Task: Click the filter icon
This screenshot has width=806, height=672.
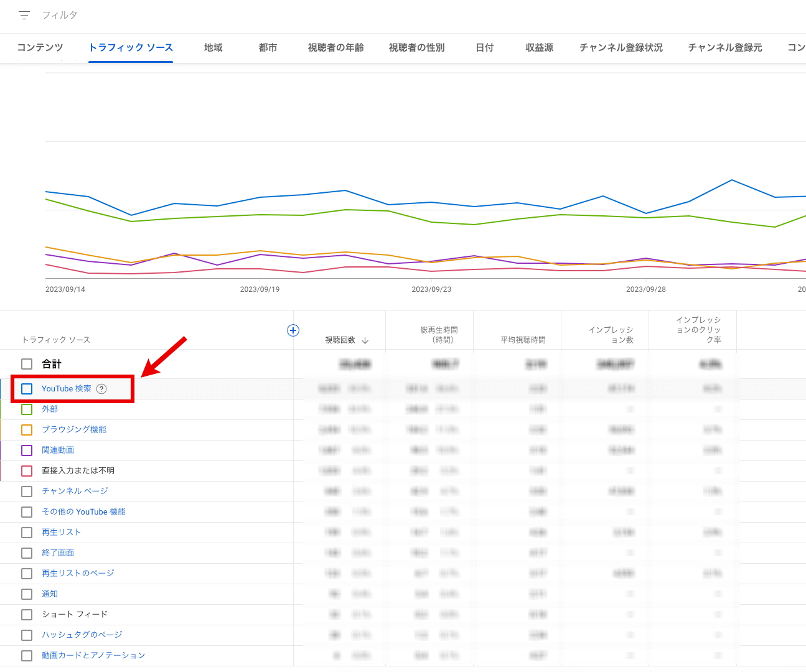Action: click(24, 15)
